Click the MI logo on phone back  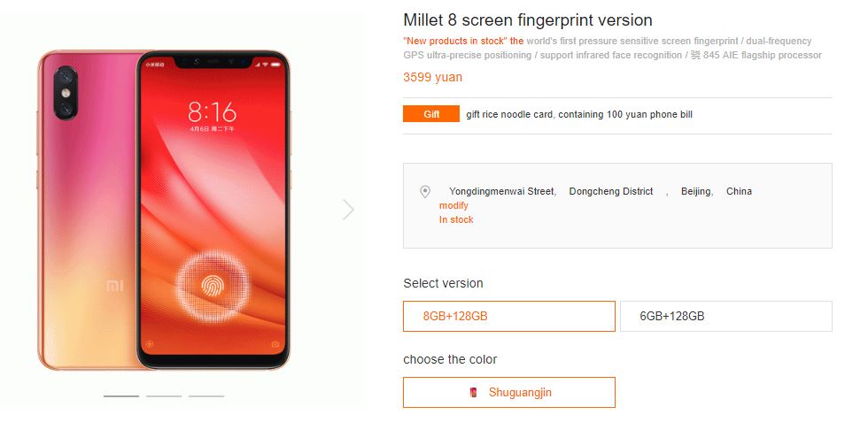pyautogui.click(x=115, y=286)
